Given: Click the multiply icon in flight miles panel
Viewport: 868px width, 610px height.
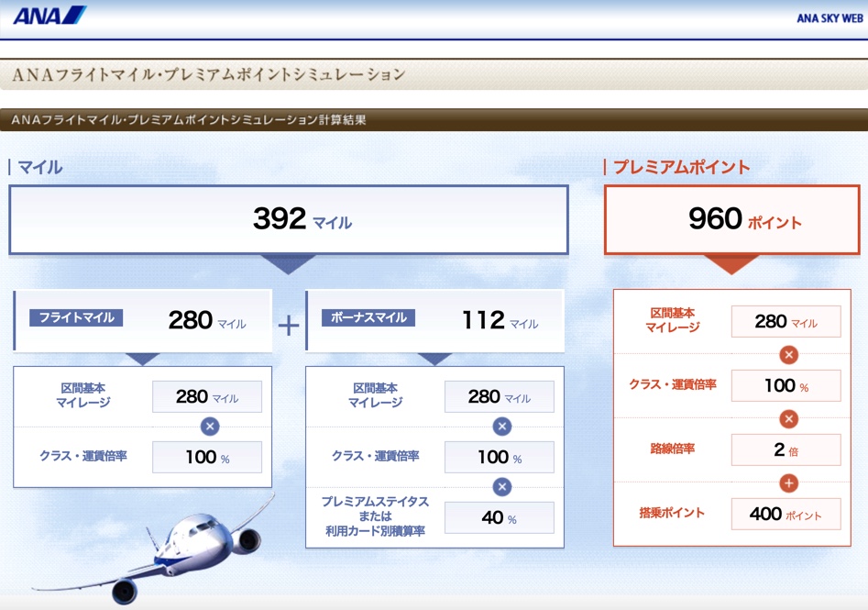Looking at the screenshot, I should pos(209,427).
